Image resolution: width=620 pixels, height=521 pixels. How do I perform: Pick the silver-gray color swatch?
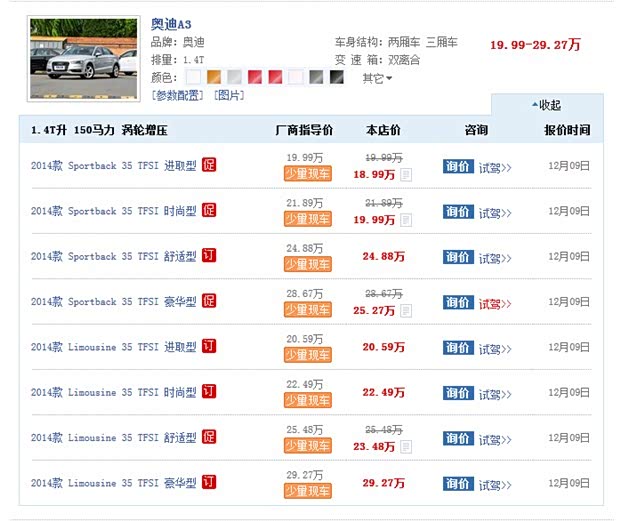point(234,77)
